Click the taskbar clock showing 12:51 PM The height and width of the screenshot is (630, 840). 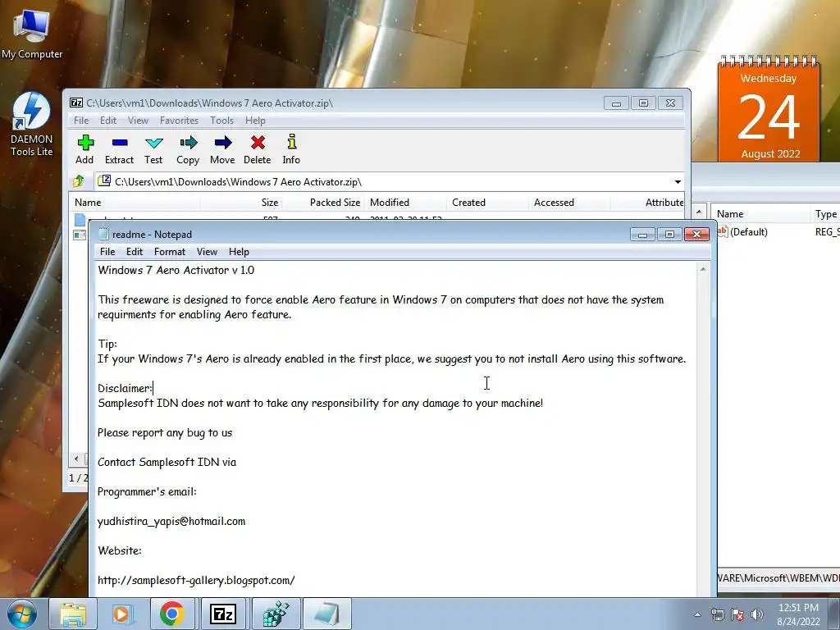tap(798, 614)
